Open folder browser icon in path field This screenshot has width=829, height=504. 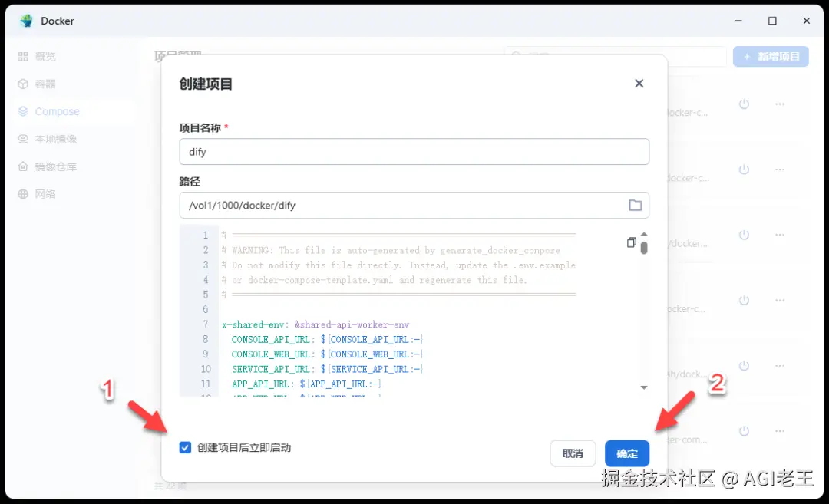[635, 205]
